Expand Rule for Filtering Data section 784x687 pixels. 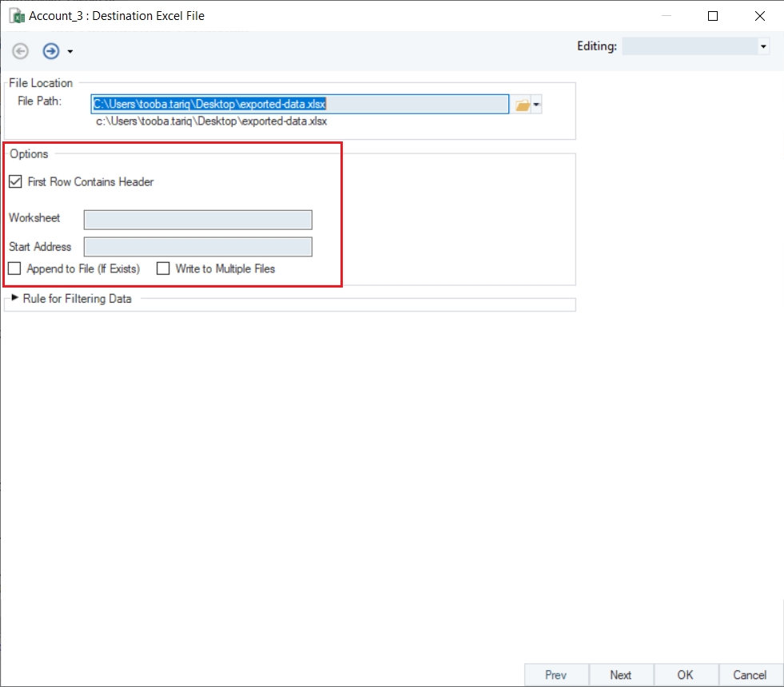14,298
